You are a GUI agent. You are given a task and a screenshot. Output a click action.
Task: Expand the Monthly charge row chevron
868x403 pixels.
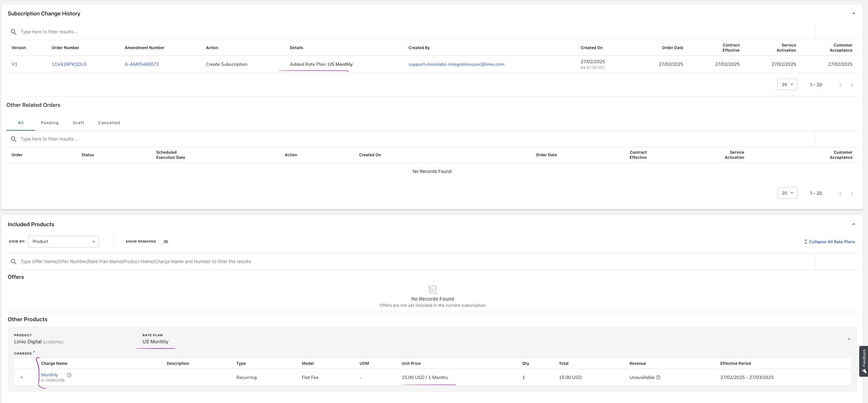click(x=22, y=377)
